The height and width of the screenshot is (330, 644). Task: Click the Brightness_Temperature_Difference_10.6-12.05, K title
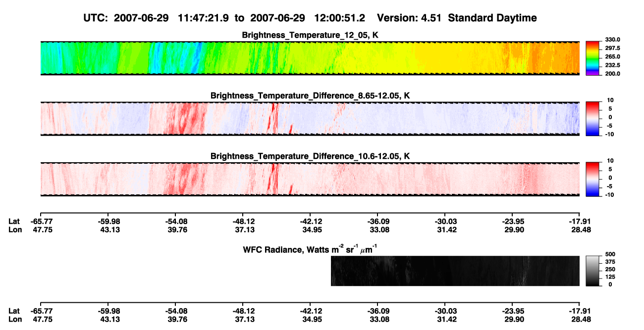tap(310, 156)
